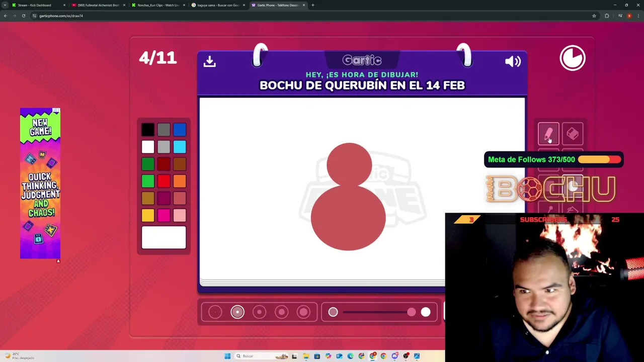
Task: Close the kaguya sama search tab
Action: coord(244,5)
